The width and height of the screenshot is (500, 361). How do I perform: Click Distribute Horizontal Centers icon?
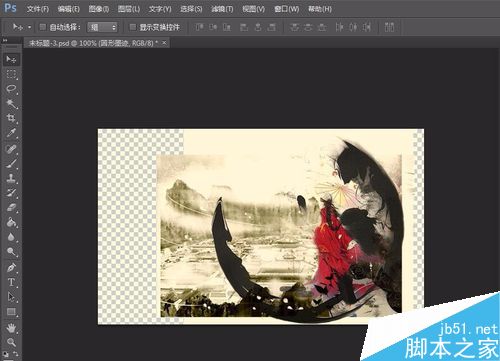pyautogui.click(x=353, y=27)
